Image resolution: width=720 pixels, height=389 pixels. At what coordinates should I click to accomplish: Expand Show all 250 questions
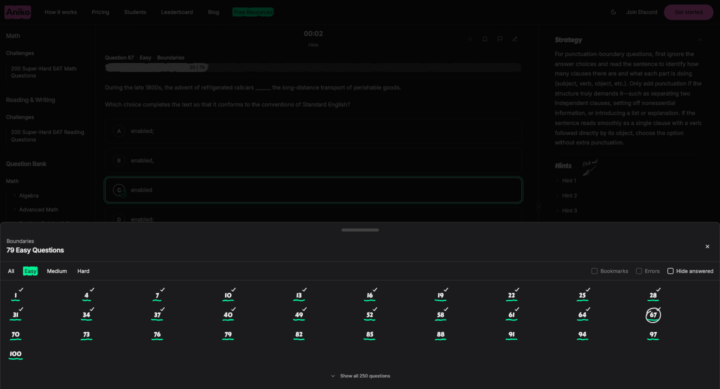pos(360,376)
